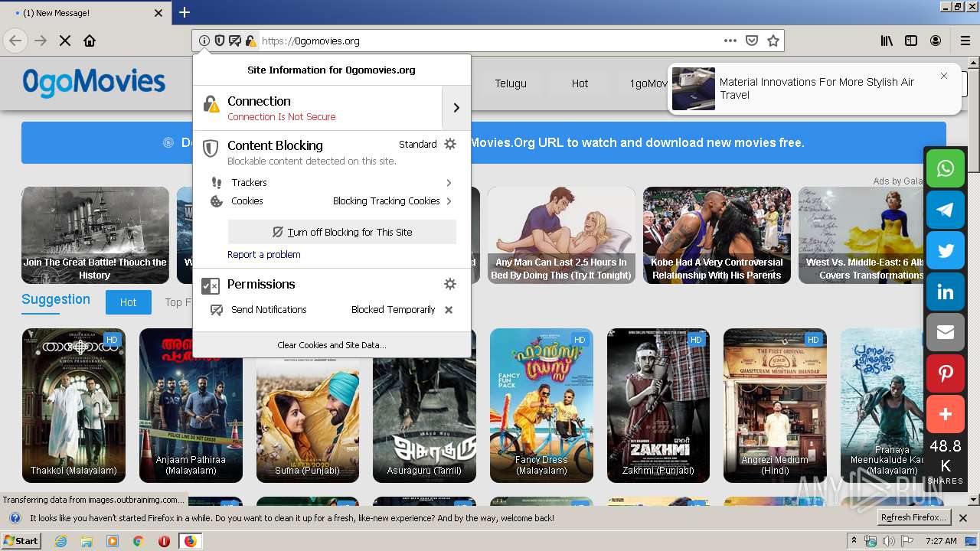This screenshot has width=980, height=551.
Task: Open Zakhmi (Punjabi) movie poster
Action: click(x=658, y=406)
